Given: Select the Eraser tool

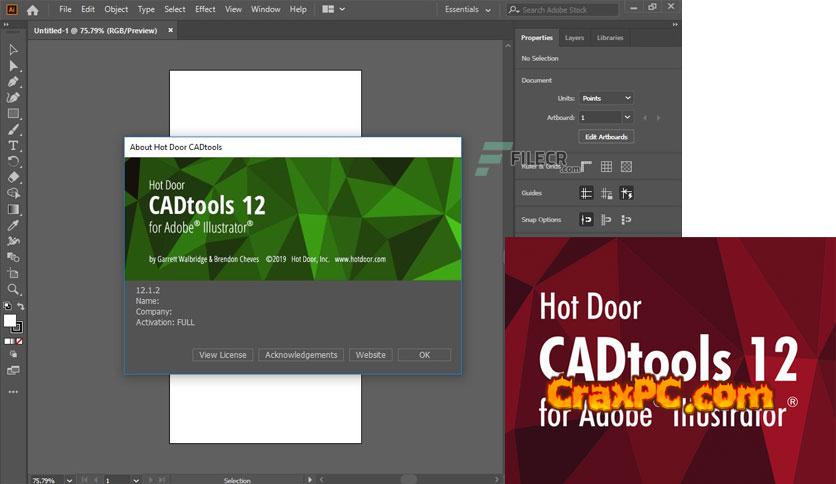Looking at the screenshot, I should coord(13,177).
